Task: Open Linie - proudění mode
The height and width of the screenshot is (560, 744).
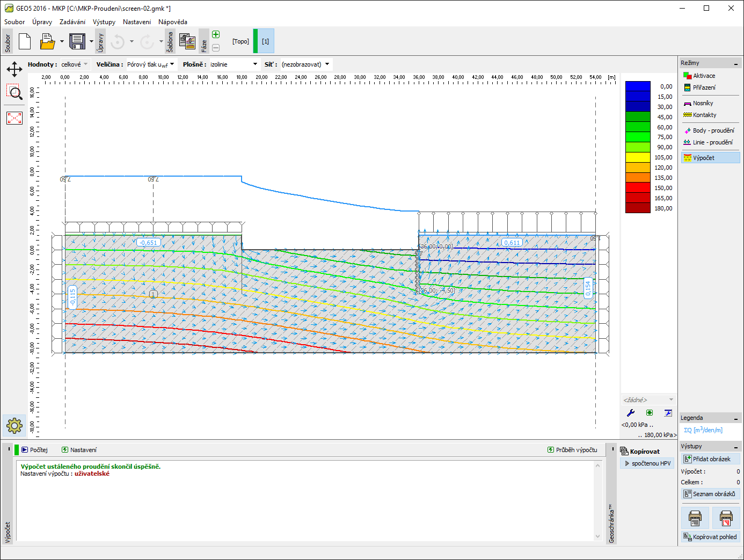Action: (x=708, y=142)
